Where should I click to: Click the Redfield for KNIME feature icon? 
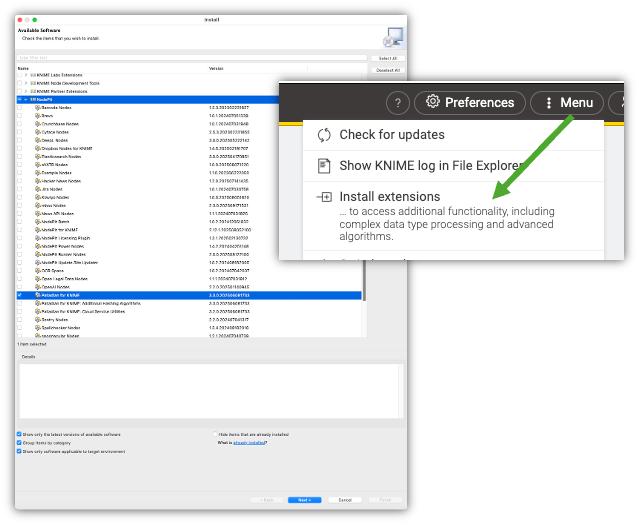click(37, 296)
